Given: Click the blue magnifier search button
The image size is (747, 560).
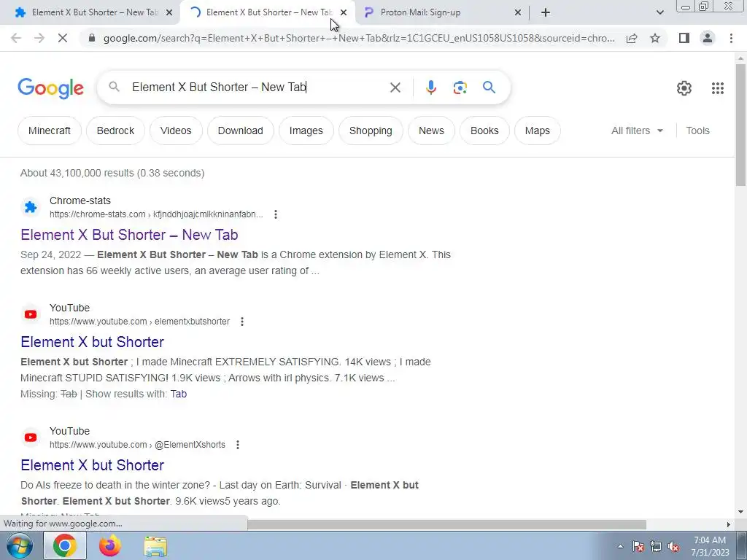Looking at the screenshot, I should [x=489, y=87].
